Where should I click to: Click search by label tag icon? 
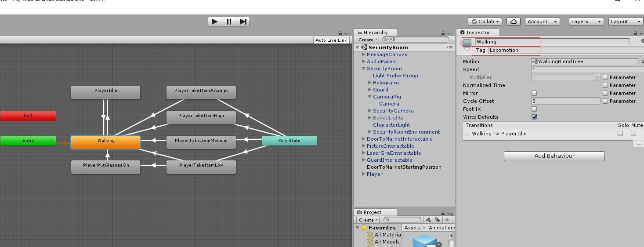coord(438,220)
